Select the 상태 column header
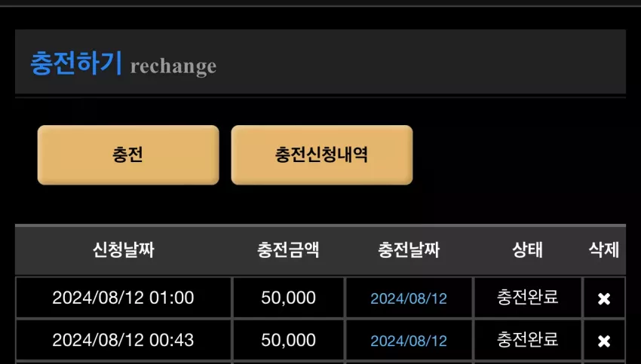Image resolution: width=641 pixels, height=364 pixels. (x=527, y=249)
